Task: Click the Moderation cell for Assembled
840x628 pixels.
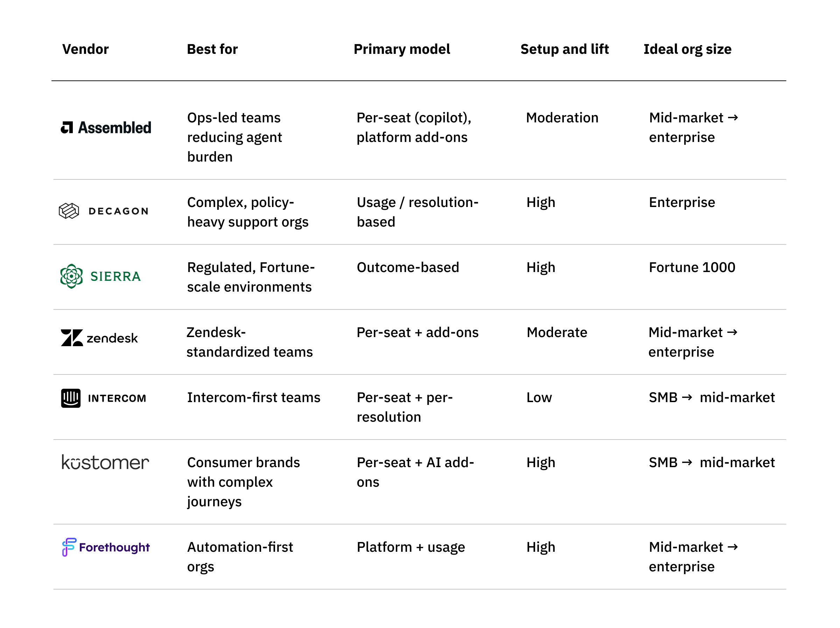Action: coord(562,117)
